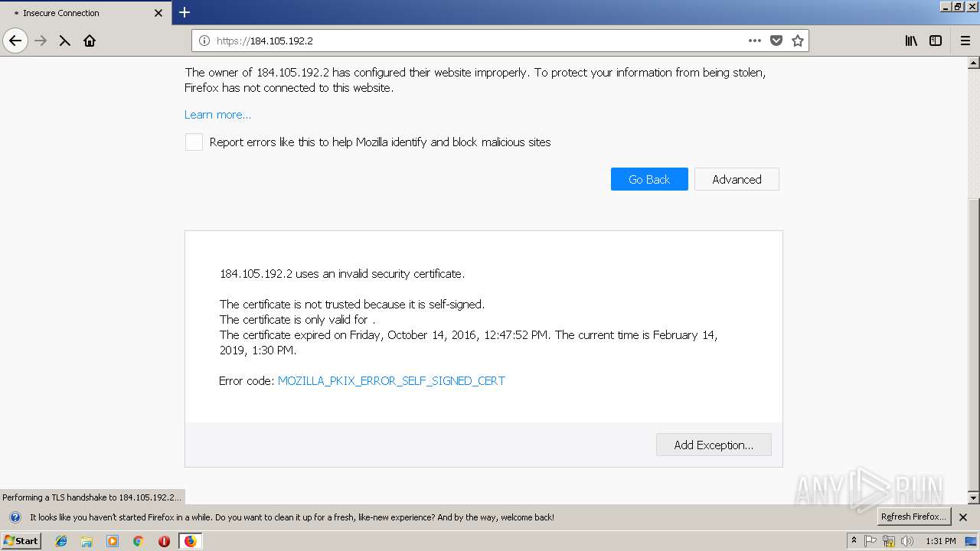Open Action Center flag tray icon
Image resolution: width=980 pixels, height=551 pixels.
(x=871, y=541)
